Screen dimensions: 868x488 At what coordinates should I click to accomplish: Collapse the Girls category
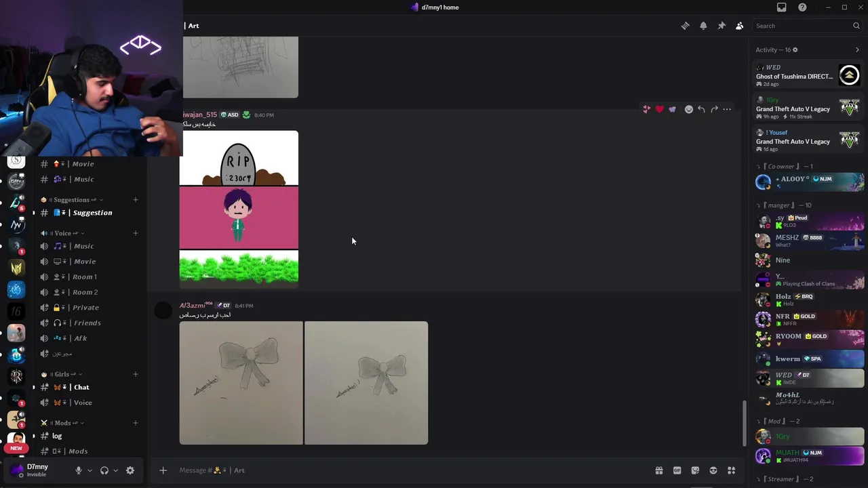(62, 374)
